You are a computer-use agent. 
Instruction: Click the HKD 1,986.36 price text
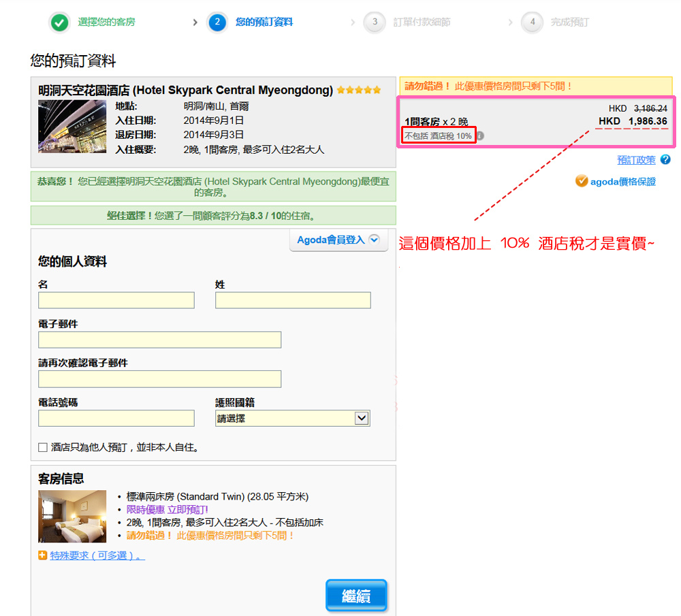coord(633,121)
